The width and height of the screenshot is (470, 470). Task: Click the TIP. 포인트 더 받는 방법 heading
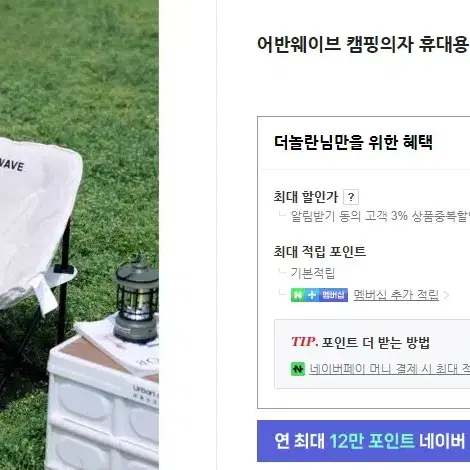coord(360,342)
